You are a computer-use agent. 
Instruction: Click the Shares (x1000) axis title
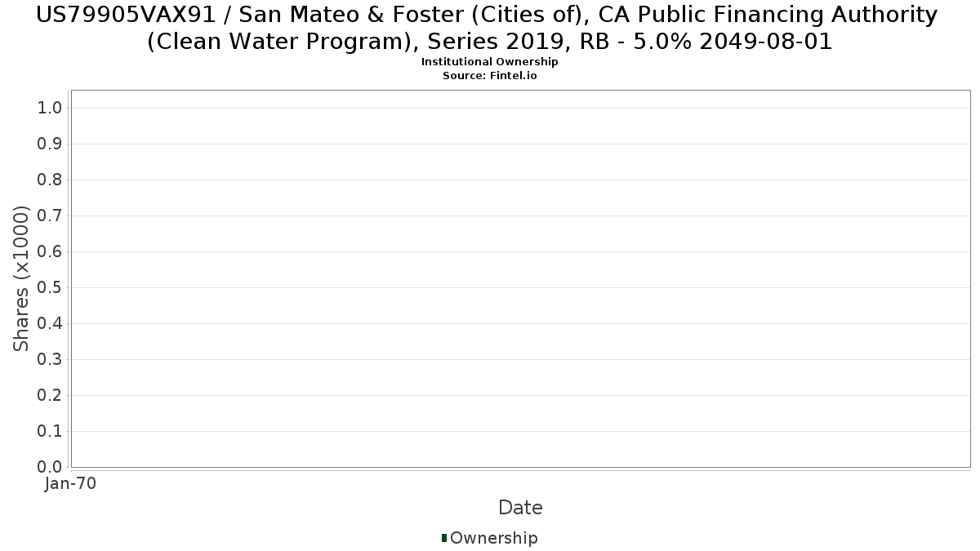[x=21, y=279]
